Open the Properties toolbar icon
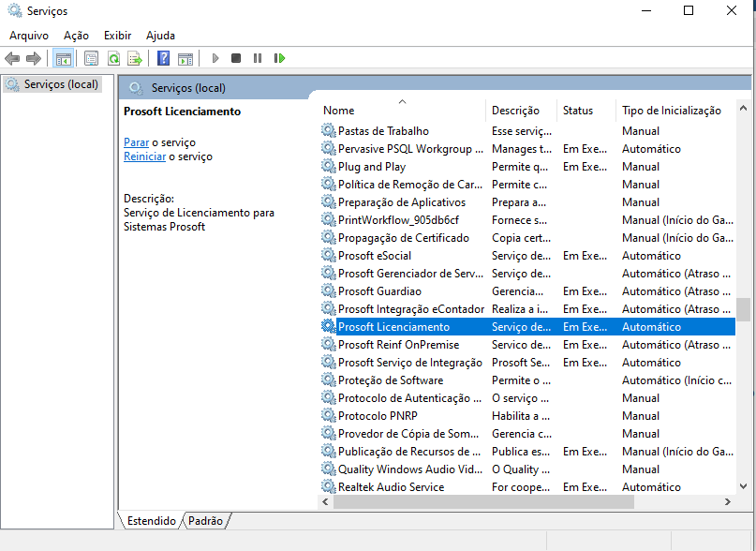The width and height of the screenshot is (756, 551). pos(91,58)
